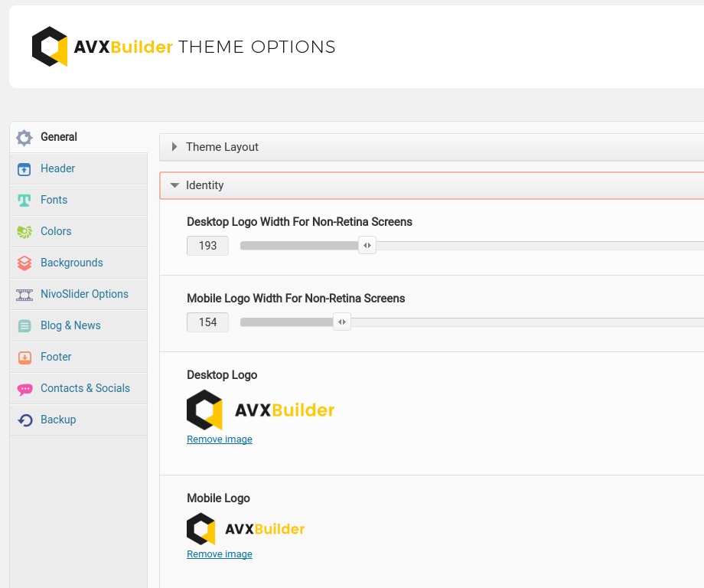
Task: Click the Fonts 'T' icon
Action: pos(24,201)
